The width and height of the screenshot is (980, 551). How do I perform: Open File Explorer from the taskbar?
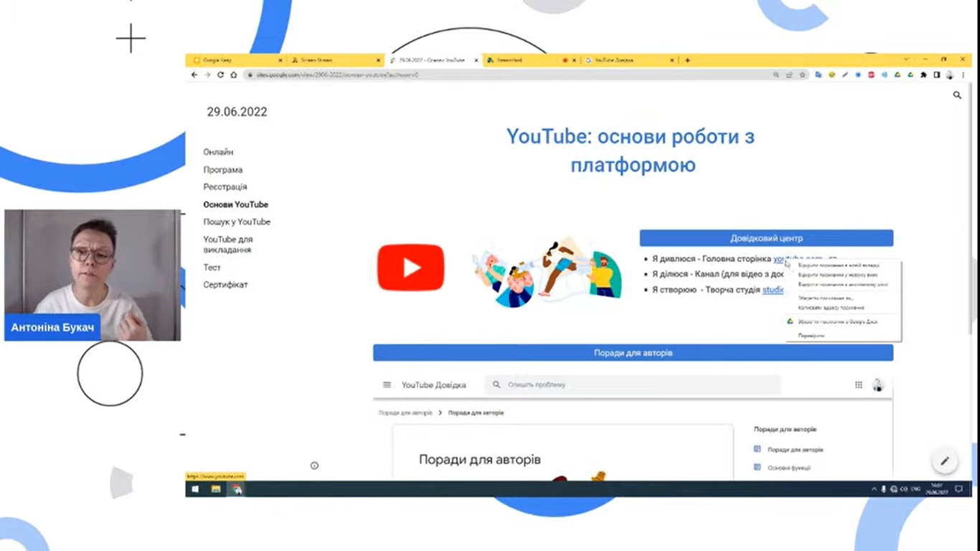click(216, 489)
